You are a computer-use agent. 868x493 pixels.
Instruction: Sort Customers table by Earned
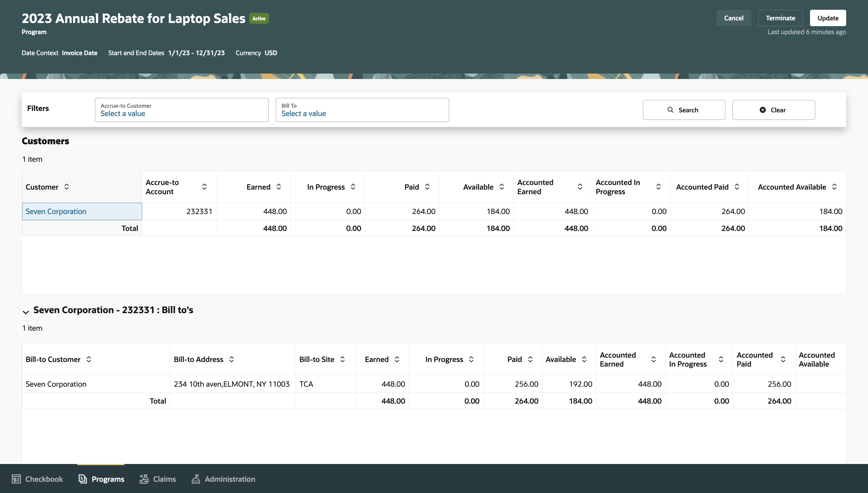click(279, 186)
